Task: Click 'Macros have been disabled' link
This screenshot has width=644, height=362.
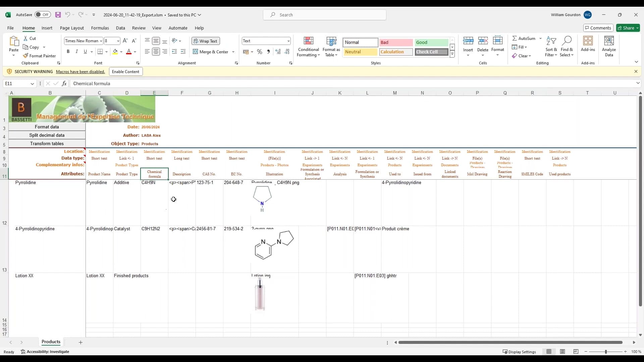Action: pos(80,72)
